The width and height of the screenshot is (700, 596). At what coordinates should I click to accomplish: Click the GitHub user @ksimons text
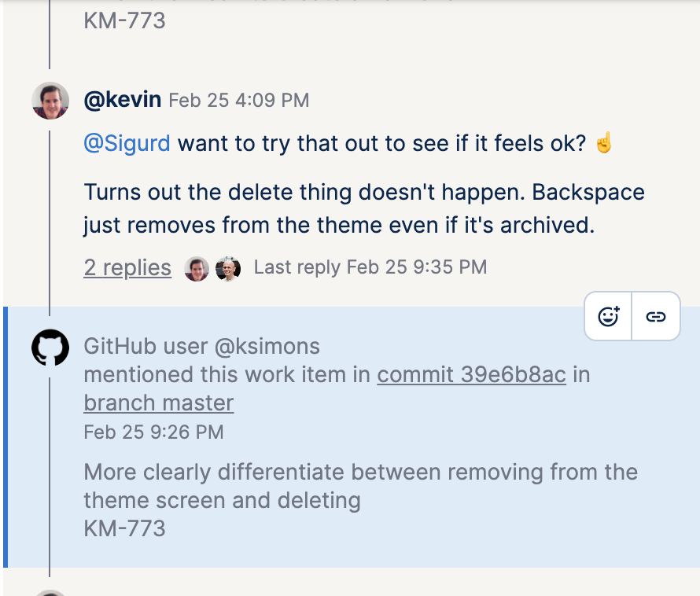202,346
